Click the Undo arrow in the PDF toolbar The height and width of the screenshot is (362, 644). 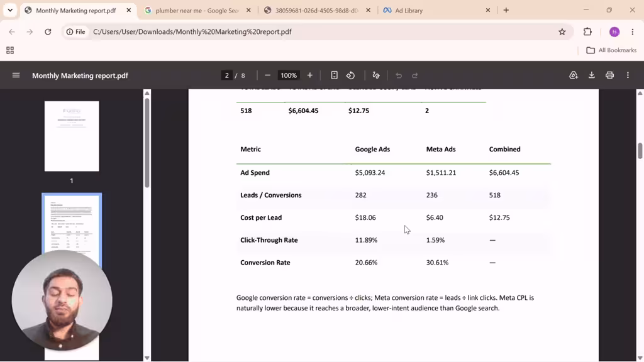tap(398, 75)
